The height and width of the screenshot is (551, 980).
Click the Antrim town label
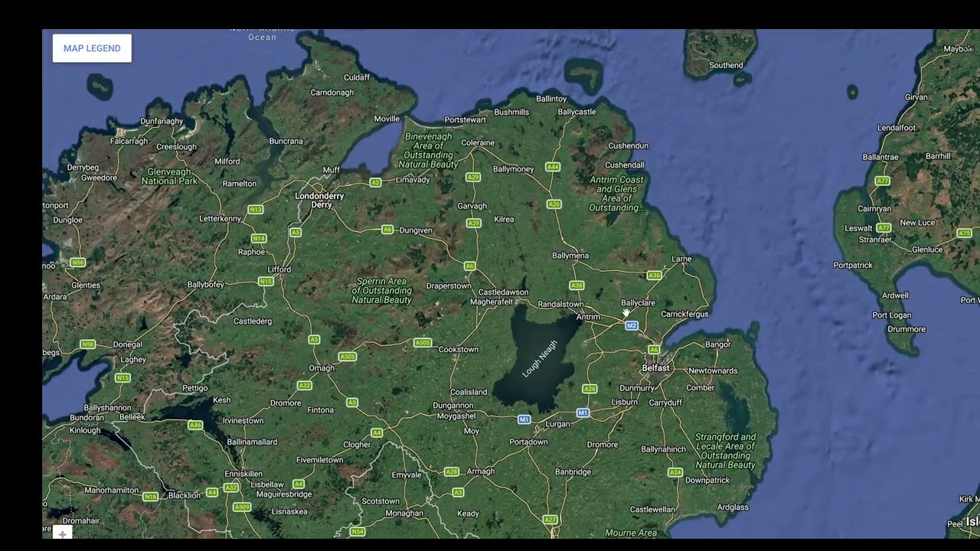[x=588, y=317]
